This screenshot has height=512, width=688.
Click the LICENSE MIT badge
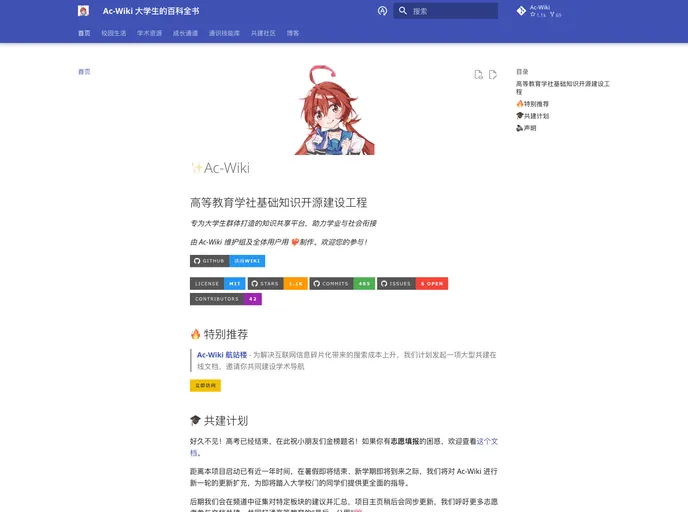click(218, 284)
